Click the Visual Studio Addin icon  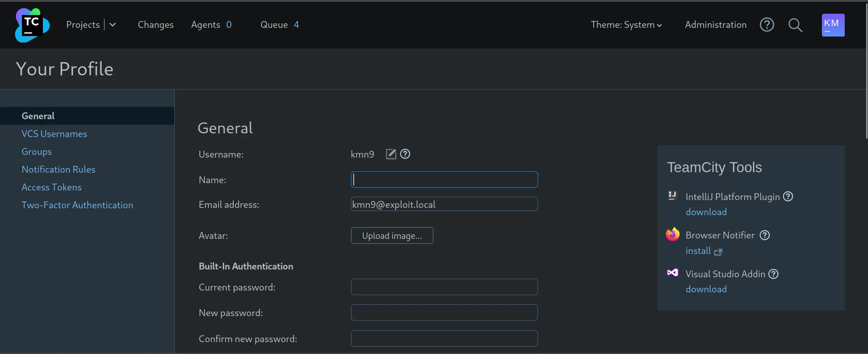coord(673,273)
